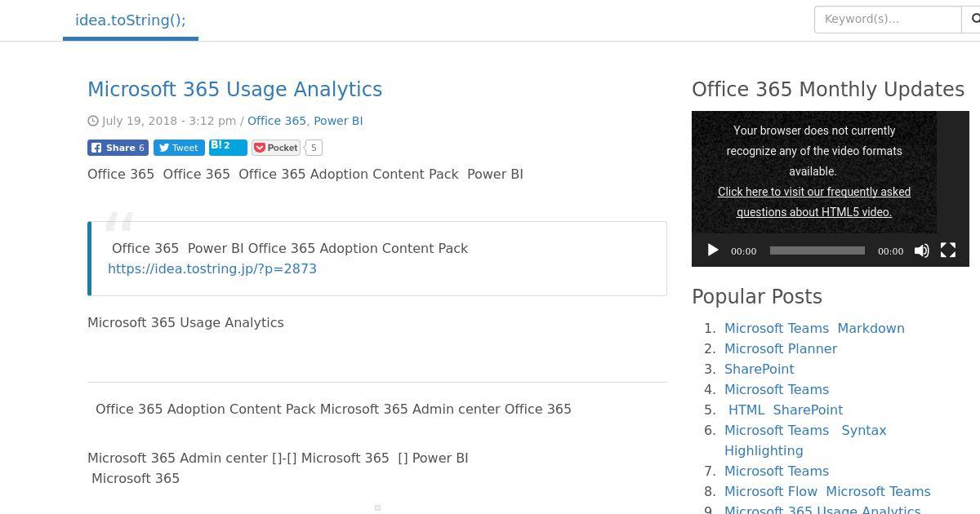Open the idea.toString(); site tab
This screenshot has width=980, height=514.
tap(131, 20)
